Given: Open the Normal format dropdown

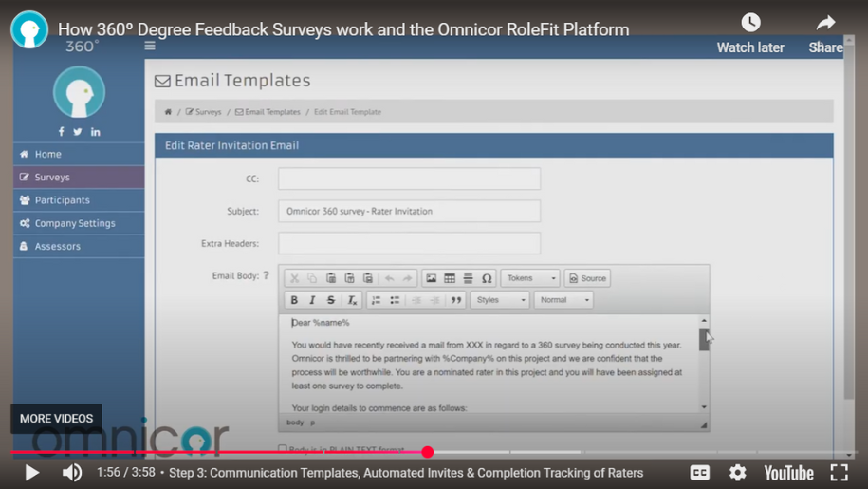Looking at the screenshot, I should point(563,300).
